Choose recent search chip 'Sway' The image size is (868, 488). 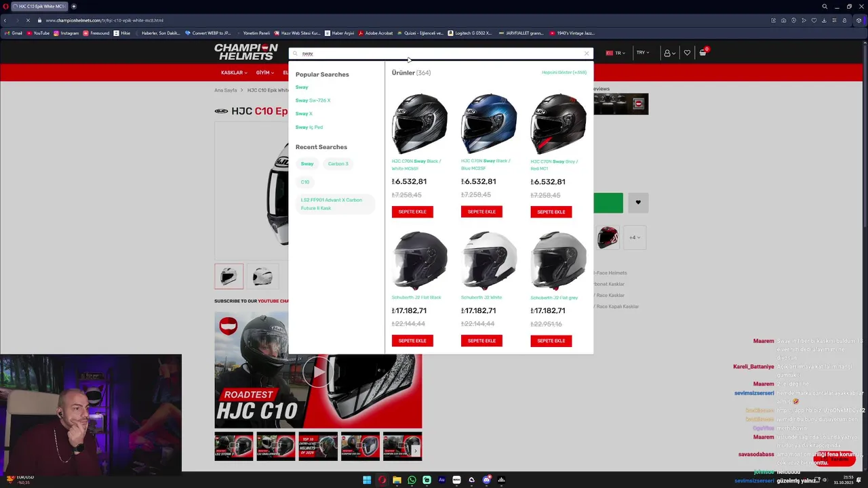coord(307,164)
